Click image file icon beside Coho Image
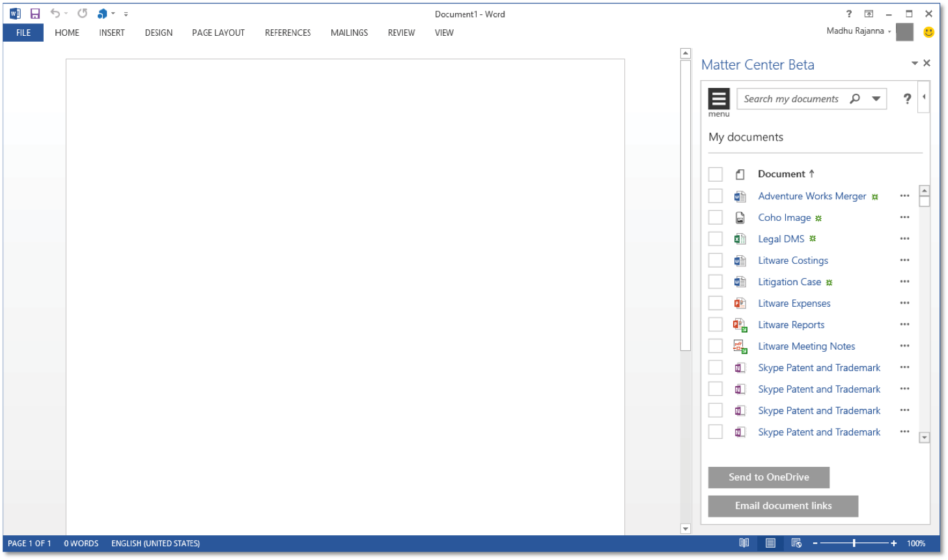This screenshot has width=948, height=560. [x=740, y=217]
